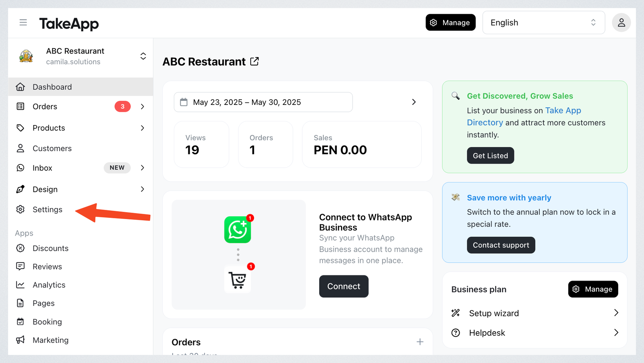The image size is (644, 363).
Task: Go to Dashboard in the sidebar
Action: [80, 87]
